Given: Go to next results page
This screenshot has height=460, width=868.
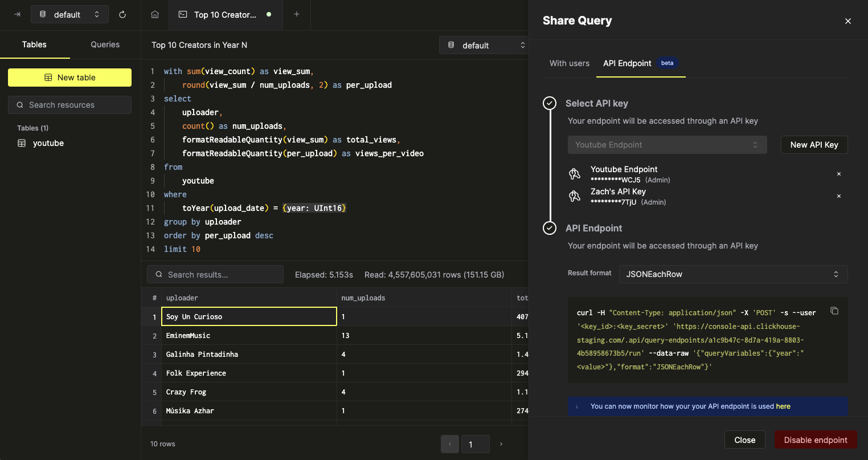Looking at the screenshot, I should click(x=501, y=443).
